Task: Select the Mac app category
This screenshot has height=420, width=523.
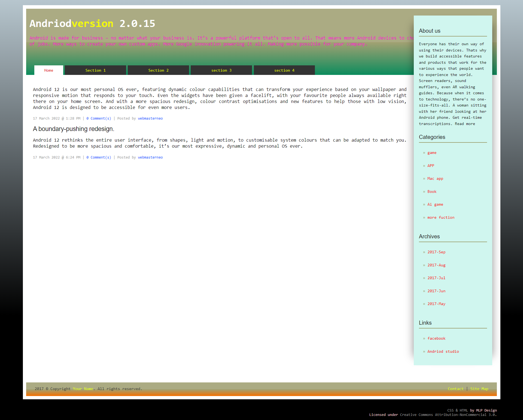Action: [x=435, y=178]
